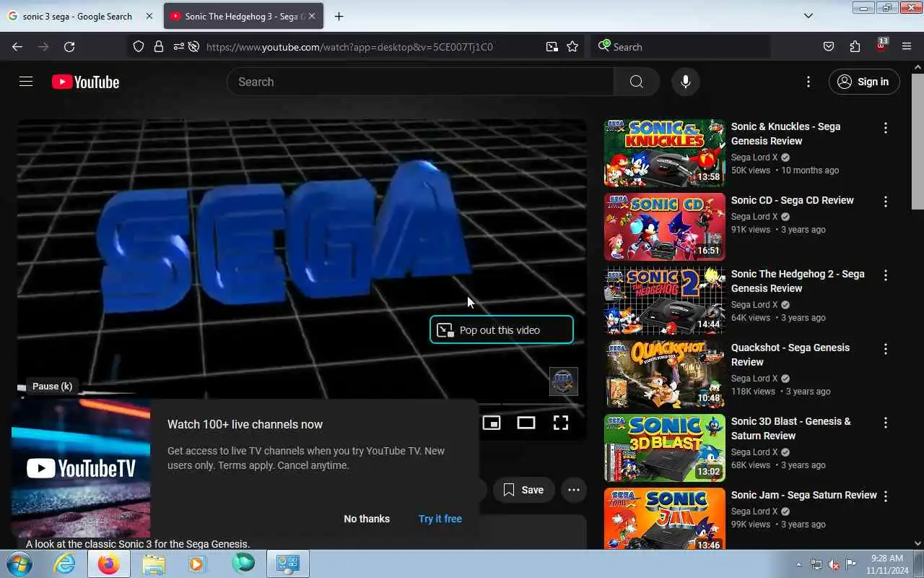The image size is (924, 578).
Task: Click Sega Lord X channel watermark on video
Action: pyautogui.click(x=563, y=381)
